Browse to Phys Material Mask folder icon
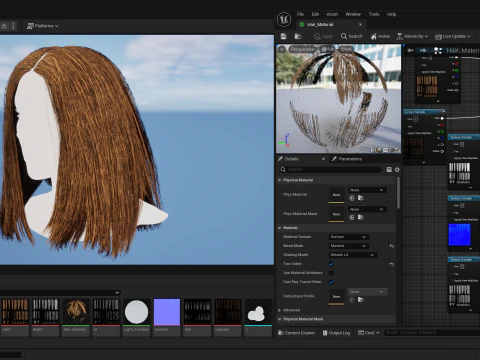 (361, 217)
